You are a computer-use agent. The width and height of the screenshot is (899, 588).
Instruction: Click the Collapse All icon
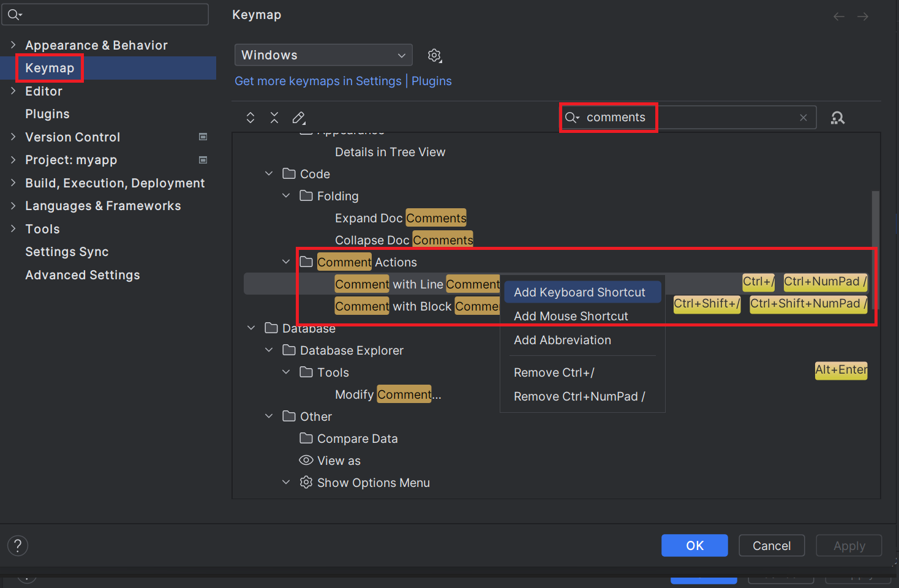pos(274,117)
